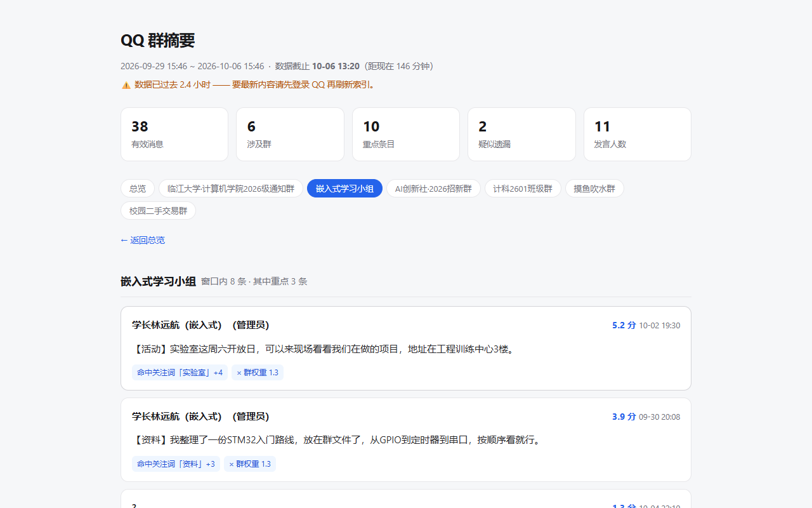This screenshot has width=812, height=508.
Task: Click the 6 涉及群 stat card
Action: click(x=290, y=134)
